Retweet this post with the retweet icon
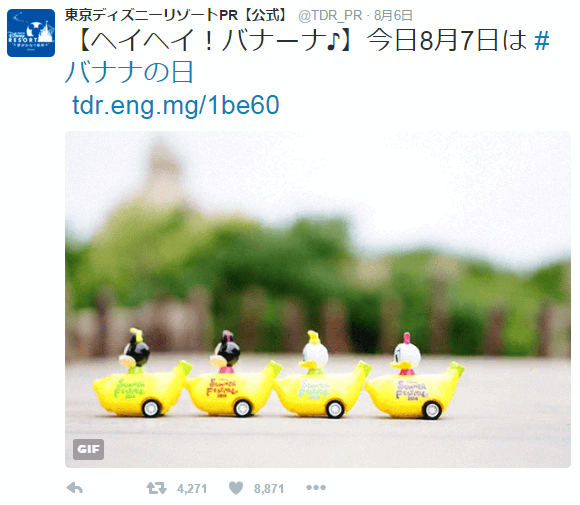This screenshot has height=505, width=580. 156,488
